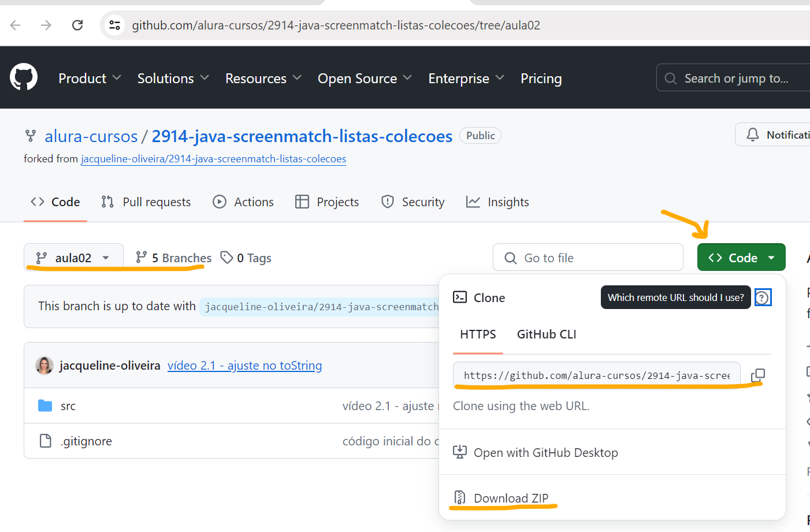Click the upstream jacqueline-oliveira/2914-java-screenmatch branch reference
This screenshot has height=532, width=810.
(x=321, y=307)
